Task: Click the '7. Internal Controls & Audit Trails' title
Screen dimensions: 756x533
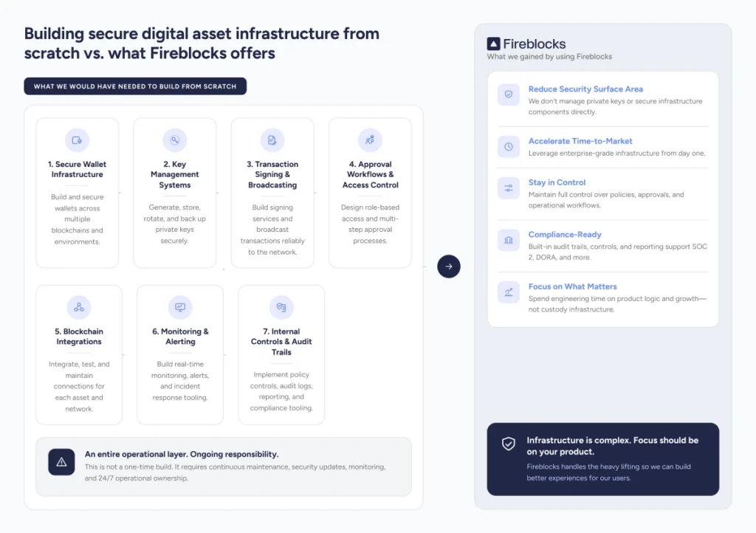Action: [x=281, y=342]
